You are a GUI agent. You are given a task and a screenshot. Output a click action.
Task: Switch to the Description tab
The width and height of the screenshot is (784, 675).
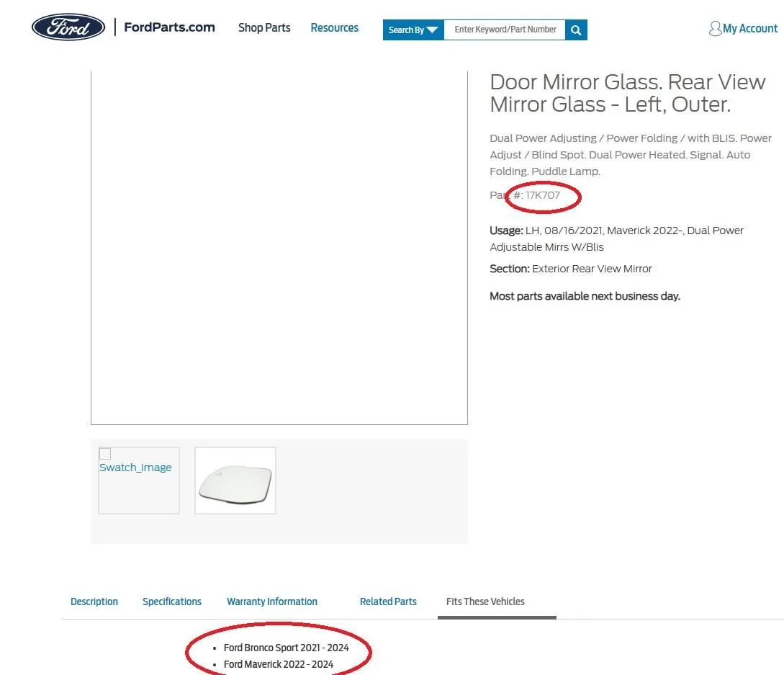coord(94,602)
